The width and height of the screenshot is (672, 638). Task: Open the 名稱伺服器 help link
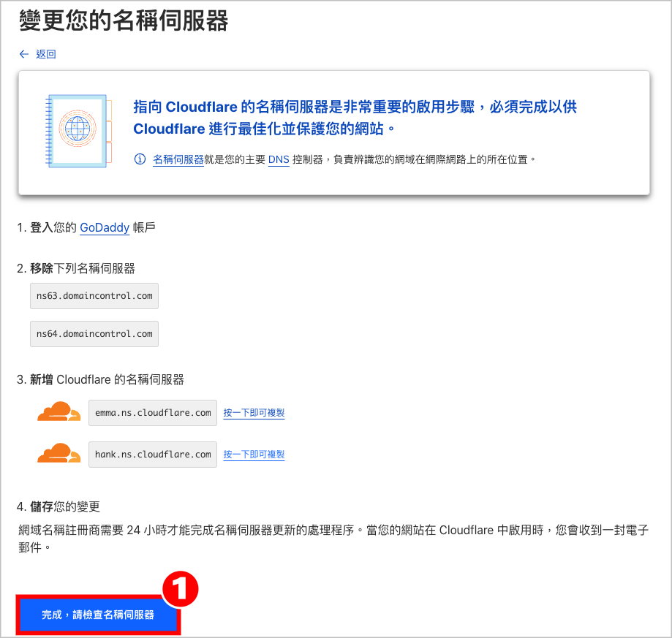(178, 160)
